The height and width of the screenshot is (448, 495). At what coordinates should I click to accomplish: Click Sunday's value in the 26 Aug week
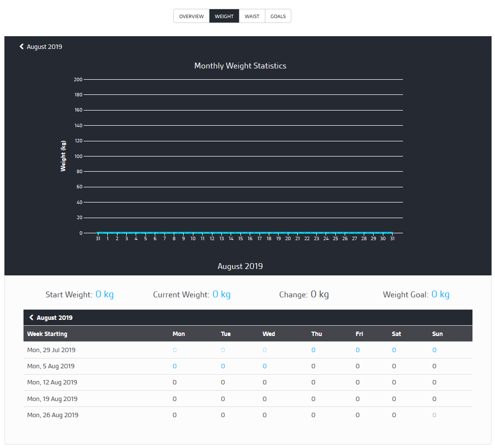(x=434, y=415)
